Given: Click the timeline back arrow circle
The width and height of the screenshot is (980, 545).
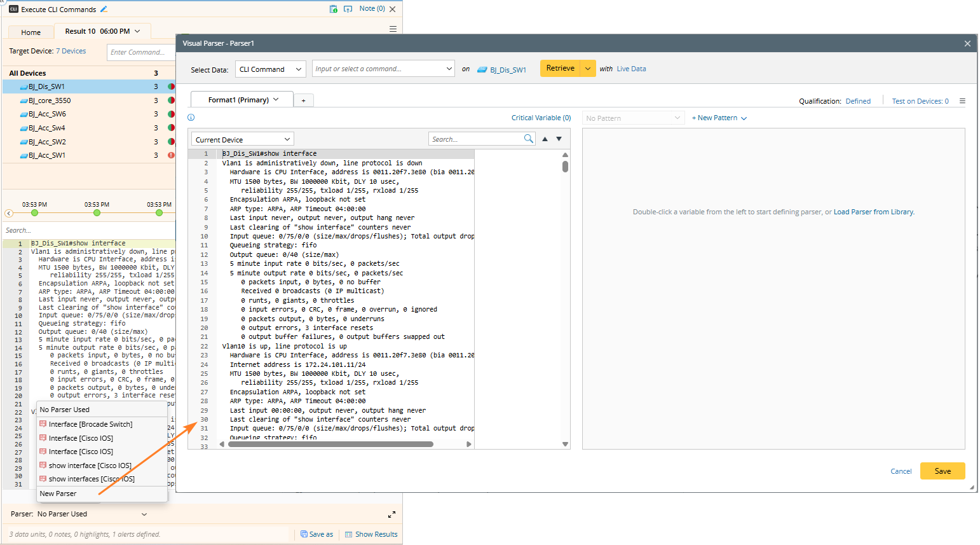Looking at the screenshot, I should point(9,214).
